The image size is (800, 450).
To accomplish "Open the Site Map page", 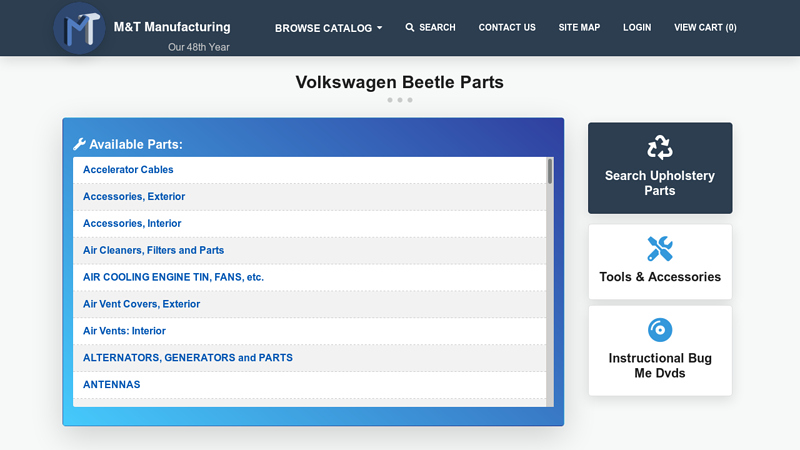I will coord(579,28).
